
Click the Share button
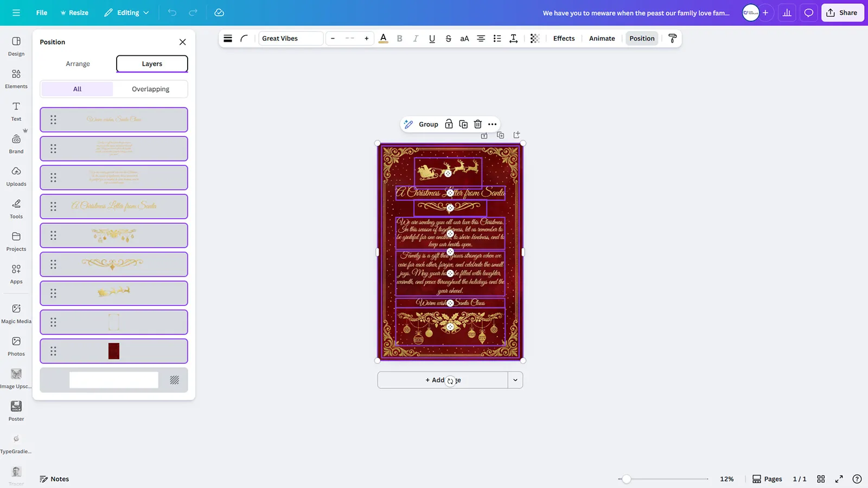tap(842, 12)
